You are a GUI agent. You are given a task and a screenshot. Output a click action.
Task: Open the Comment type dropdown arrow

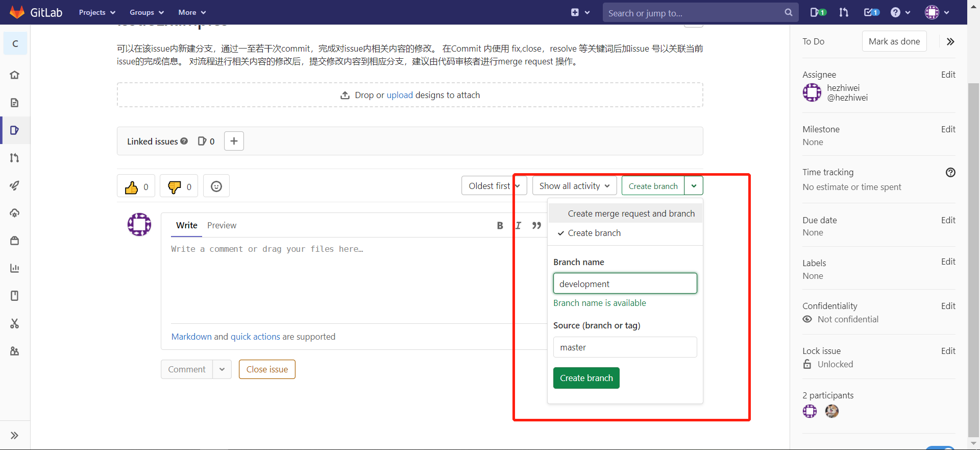pyautogui.click(x=222, y=369)
